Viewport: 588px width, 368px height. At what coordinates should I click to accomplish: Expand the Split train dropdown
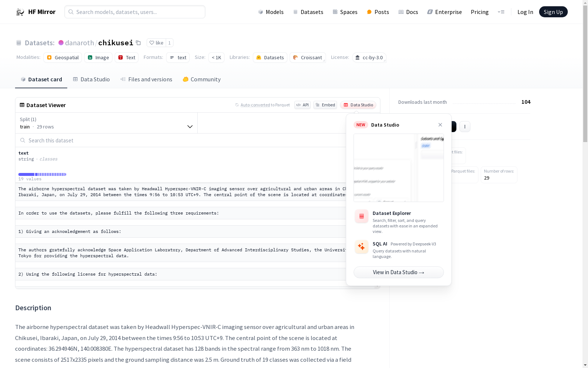pos(106,123)
